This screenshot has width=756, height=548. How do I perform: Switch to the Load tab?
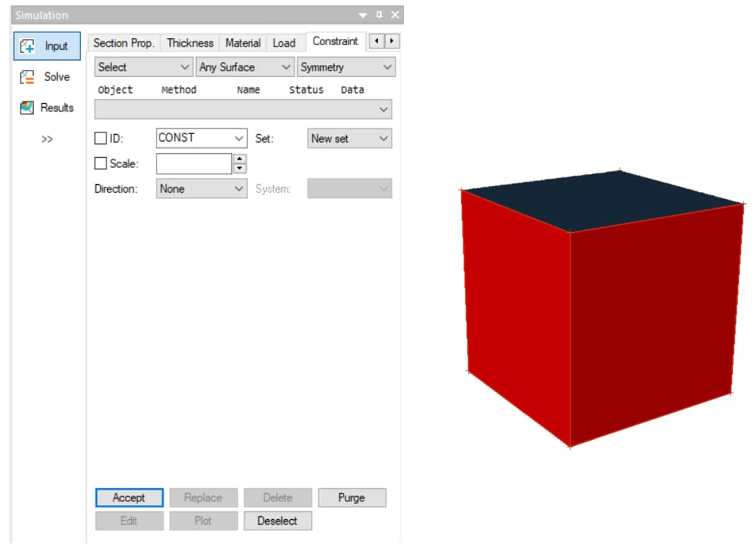click(283, 43)
